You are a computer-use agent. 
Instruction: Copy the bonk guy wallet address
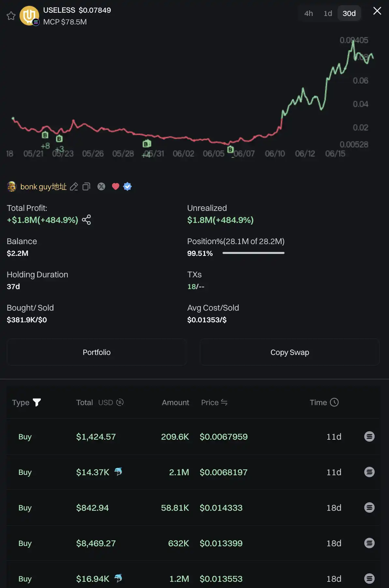point(86,186)
